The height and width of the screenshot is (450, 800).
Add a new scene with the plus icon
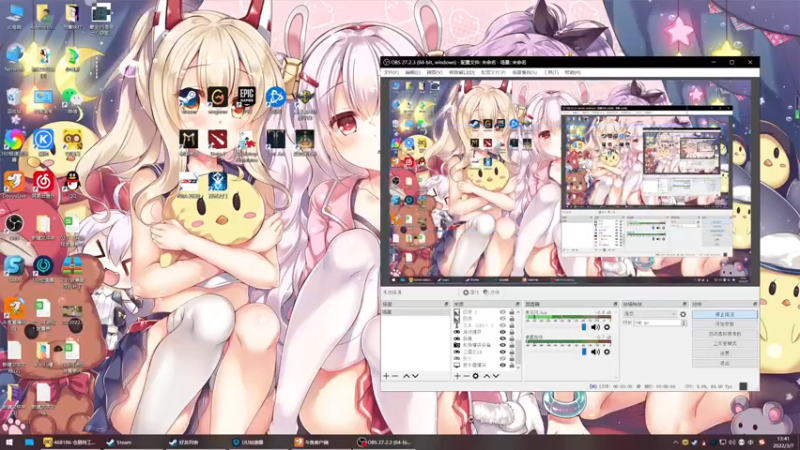coord(386,376)
